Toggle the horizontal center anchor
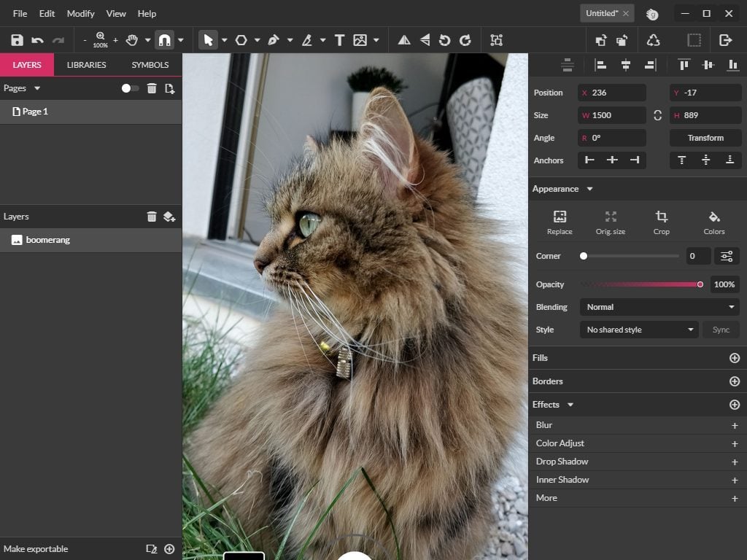The image size is (747, 560). pos(612,160)
